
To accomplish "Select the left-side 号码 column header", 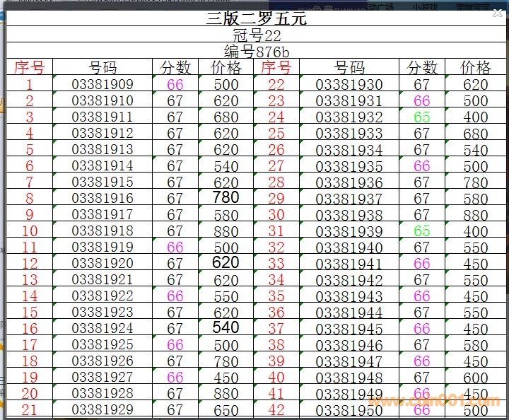I will point(103,68).
